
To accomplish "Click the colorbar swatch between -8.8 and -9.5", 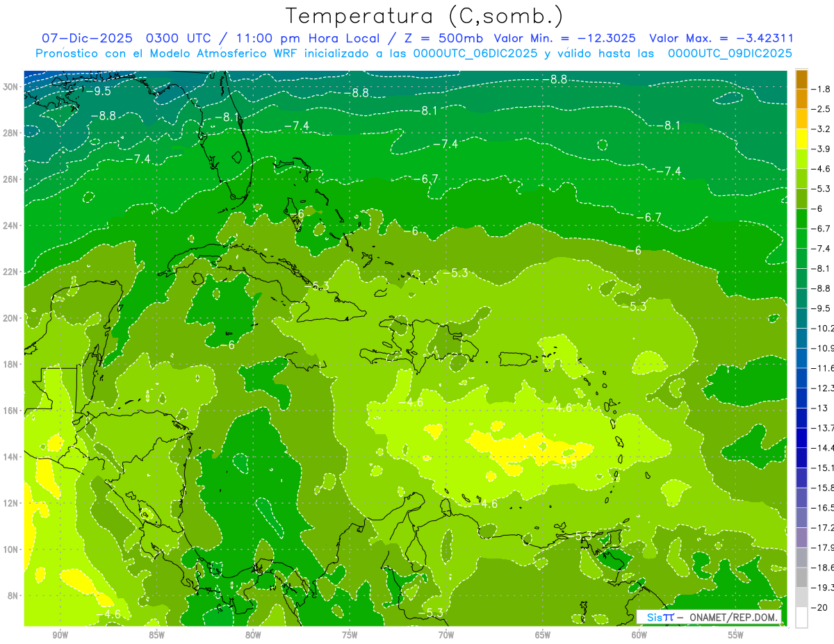I will pos(801,299).
